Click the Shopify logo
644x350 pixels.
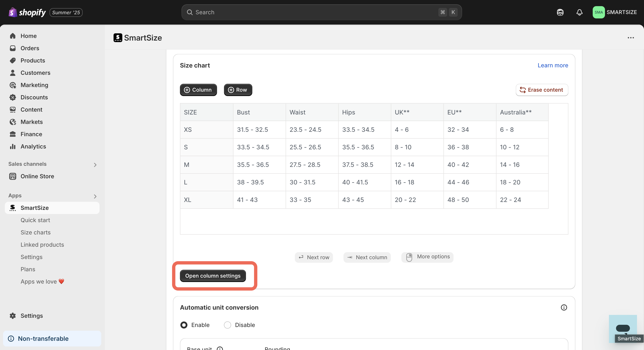point(27,12)
